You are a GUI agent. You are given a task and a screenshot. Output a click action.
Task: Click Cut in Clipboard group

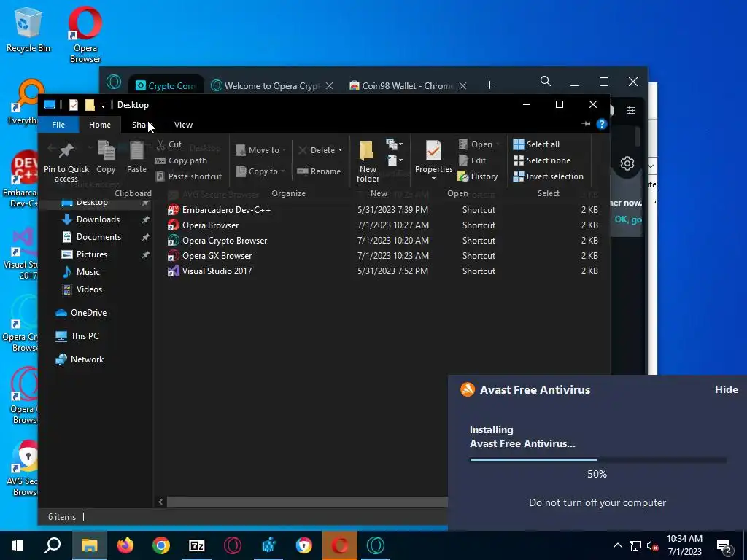[169, 144]
